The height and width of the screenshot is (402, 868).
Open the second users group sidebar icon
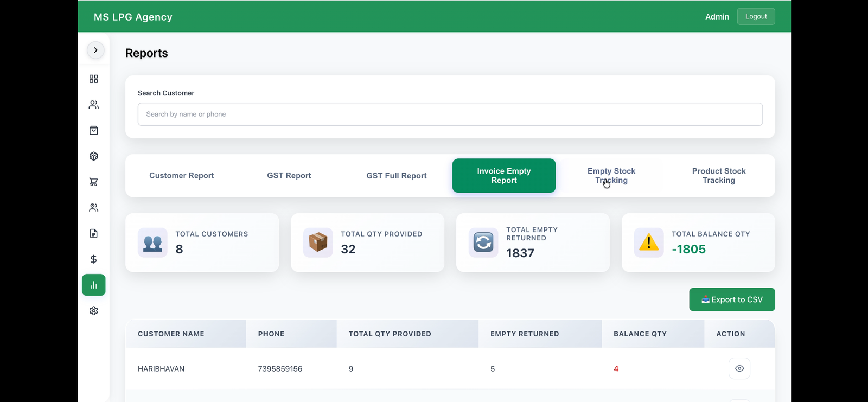pyautogui.click(x=93, y=208)
